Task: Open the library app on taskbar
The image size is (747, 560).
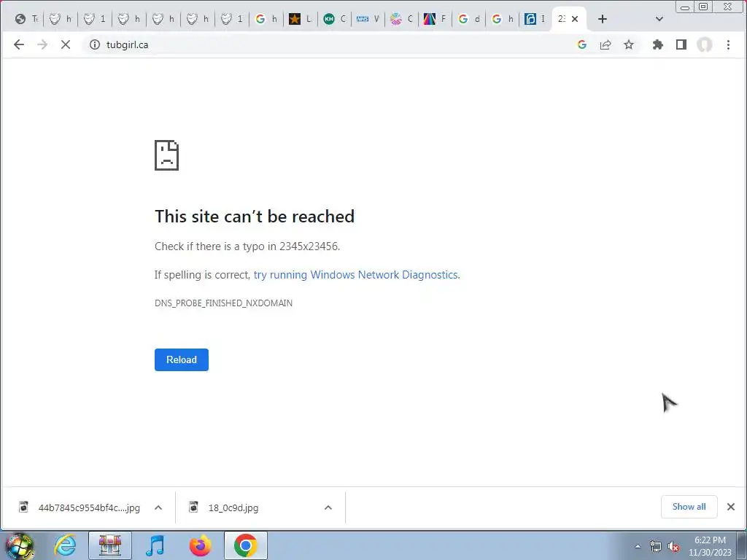Action: pyautogui.click(x=110, y=545)
